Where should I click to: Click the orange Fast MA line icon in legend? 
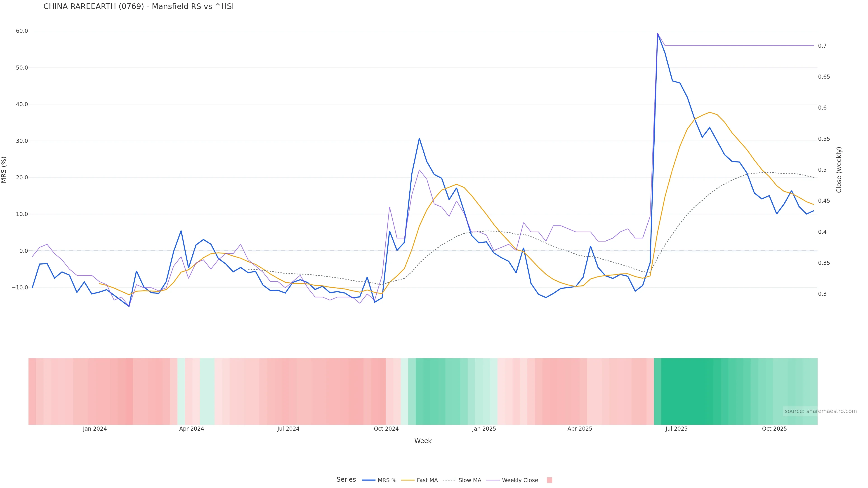[x=408, y=480]
